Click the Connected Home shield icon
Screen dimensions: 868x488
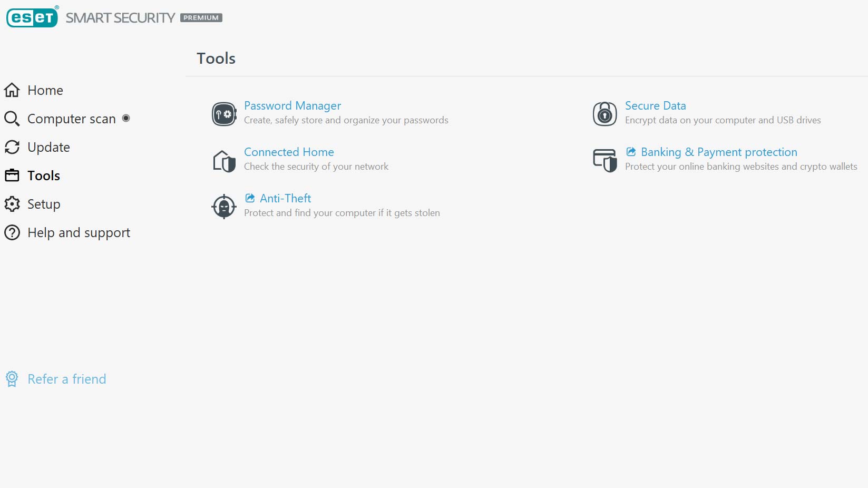tap(224, 161)
